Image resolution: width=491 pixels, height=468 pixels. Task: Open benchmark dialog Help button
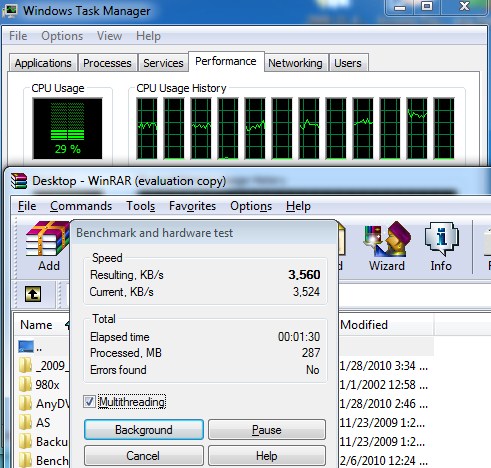pyautogui.click(x=267, y=456)
